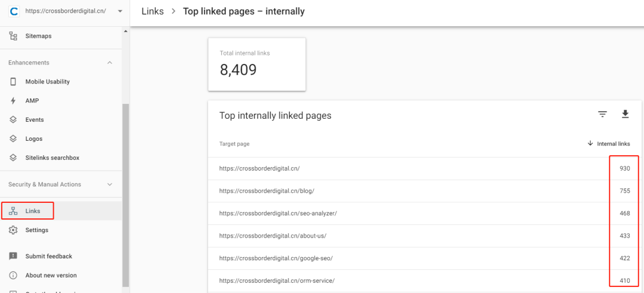Collapse the Enhancements section chevron
The height and width of the screenshot is (293, 644).
(x=110, y=63)
